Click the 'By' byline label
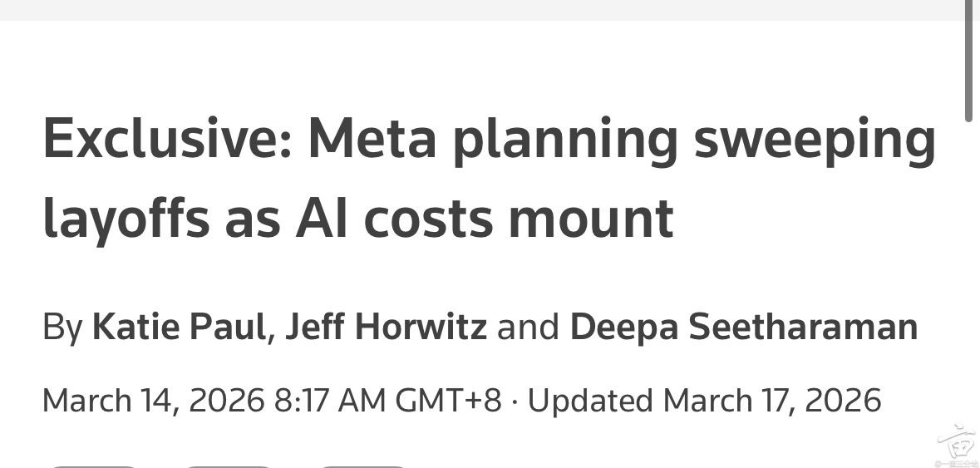980x468 pixels. coord(62,327)
